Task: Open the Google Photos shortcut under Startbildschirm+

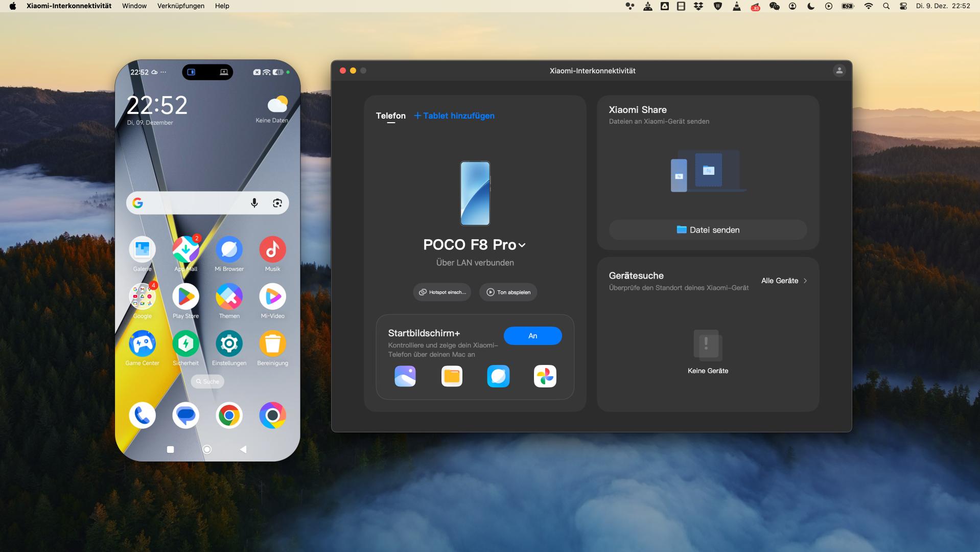Action: 545,377
